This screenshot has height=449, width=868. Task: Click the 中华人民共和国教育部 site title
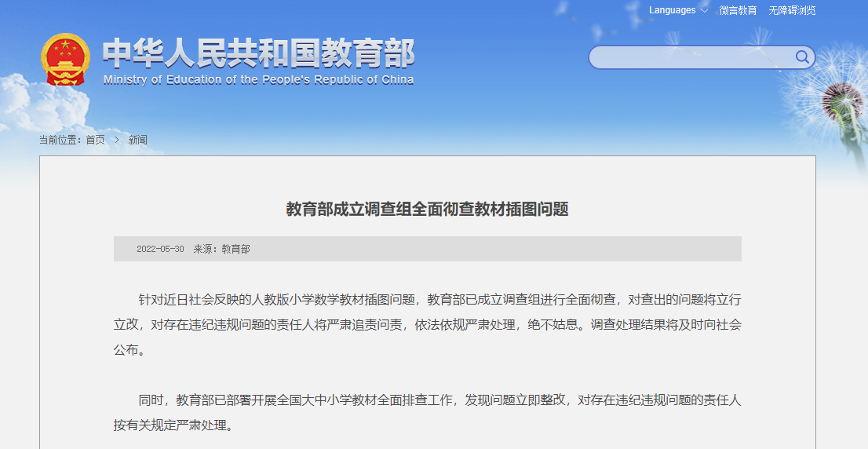tap(258, 53)
